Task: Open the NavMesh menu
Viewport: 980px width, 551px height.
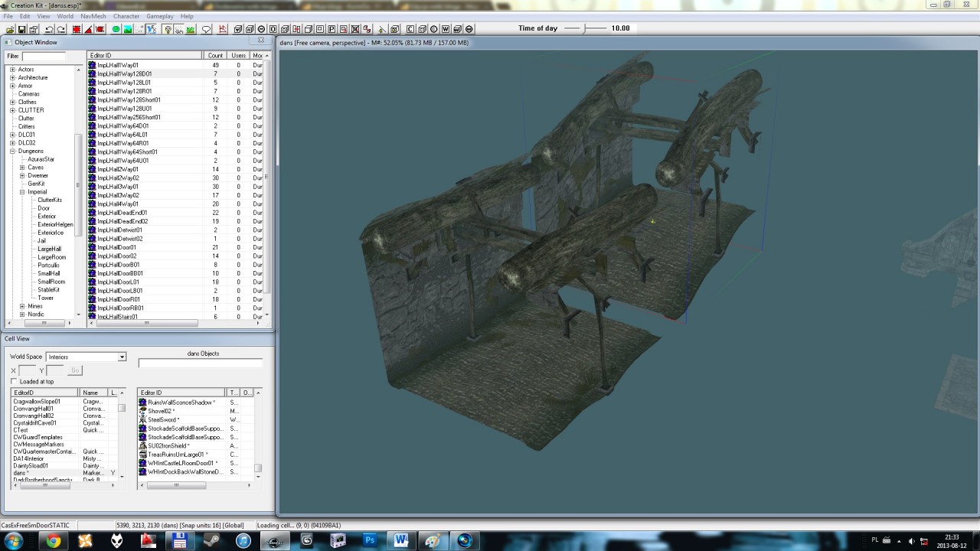Action: pos(93,16)
